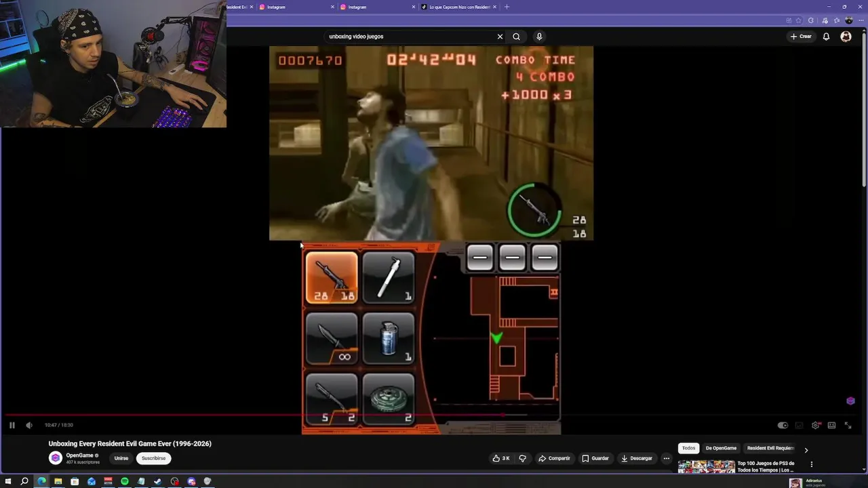Open the YouTube account avatar menu

846,37
